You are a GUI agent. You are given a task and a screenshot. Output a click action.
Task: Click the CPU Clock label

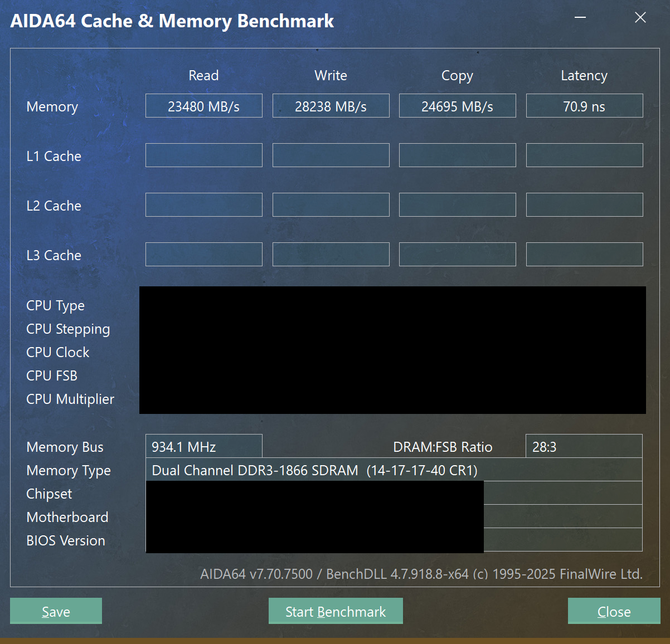[x=58, y=352]
